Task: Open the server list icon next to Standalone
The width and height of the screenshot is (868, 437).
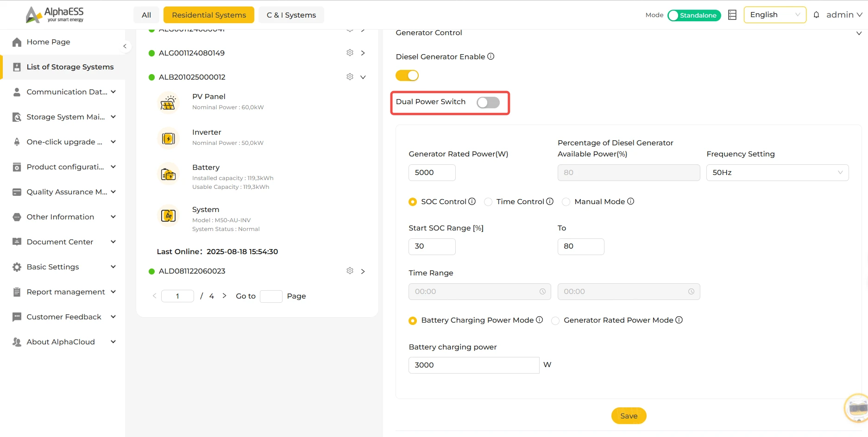Action: coord(732,15)
